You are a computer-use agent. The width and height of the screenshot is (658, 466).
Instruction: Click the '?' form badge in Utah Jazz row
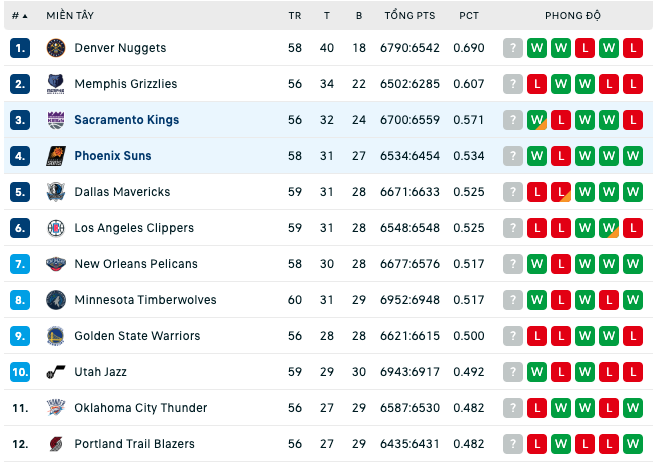(x=513, y=372)
